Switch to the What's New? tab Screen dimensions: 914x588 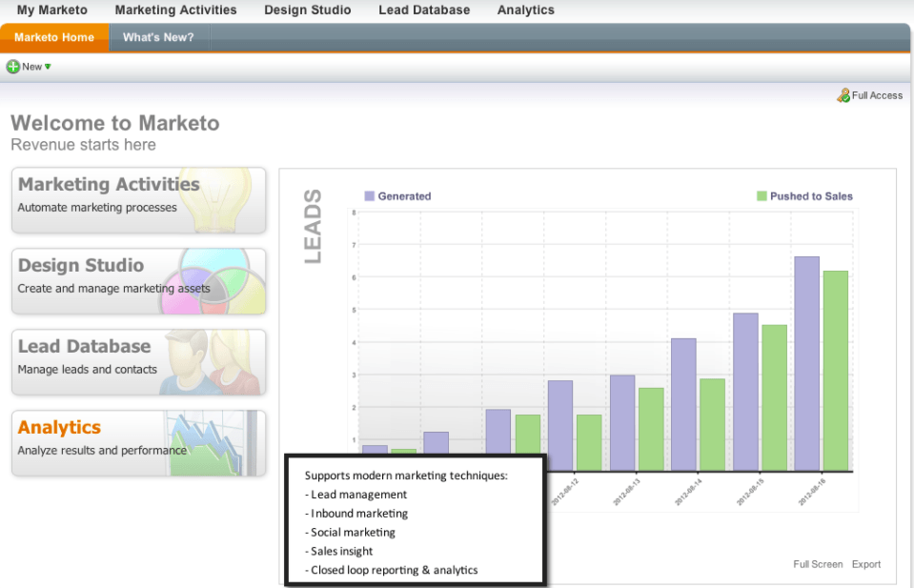click(x=158, y=37)
